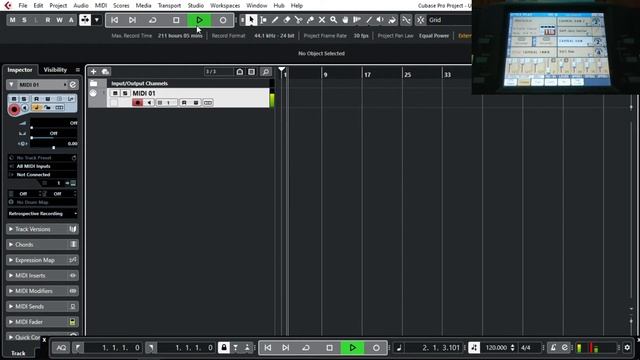Expand Track Versions section

pos(42,229)
